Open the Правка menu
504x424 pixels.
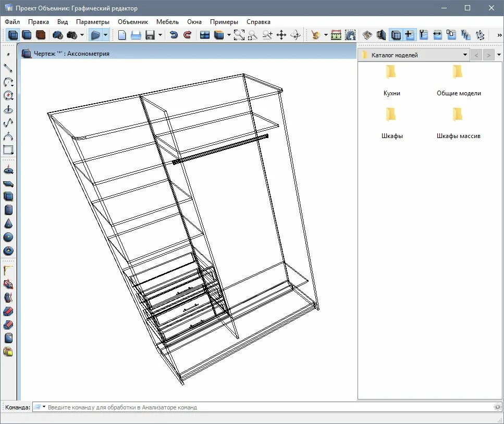pos(39,22)
